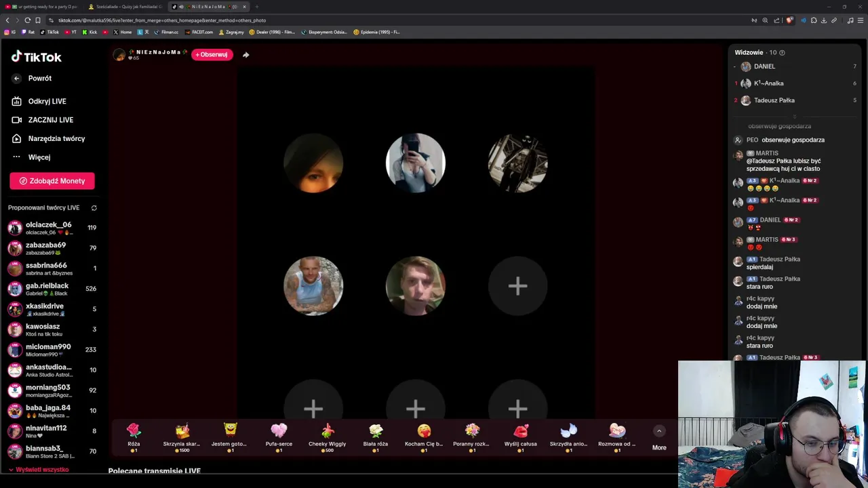Image resolution: width=868 pixels, height=488 pixels.
Task: Refresh Proponowani twórcy LIVE list
Action: click(94, 208)
